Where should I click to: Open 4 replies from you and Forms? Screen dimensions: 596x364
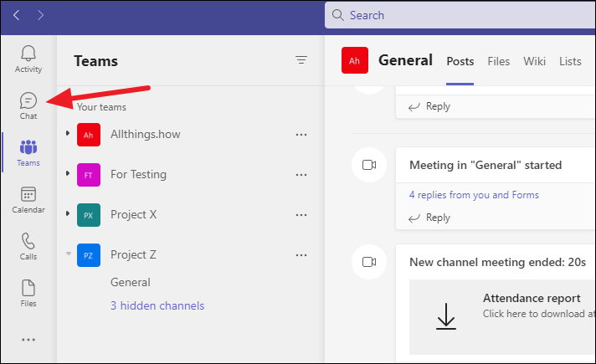click(474, 195)
